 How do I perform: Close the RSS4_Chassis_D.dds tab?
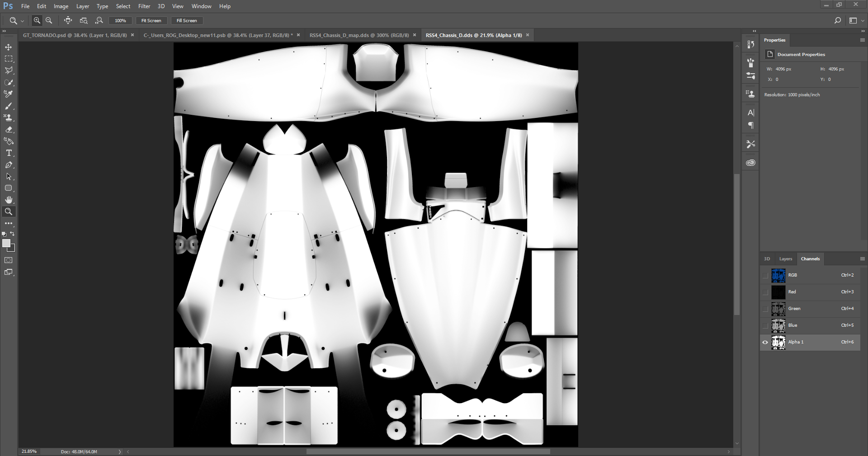point(527,35)
